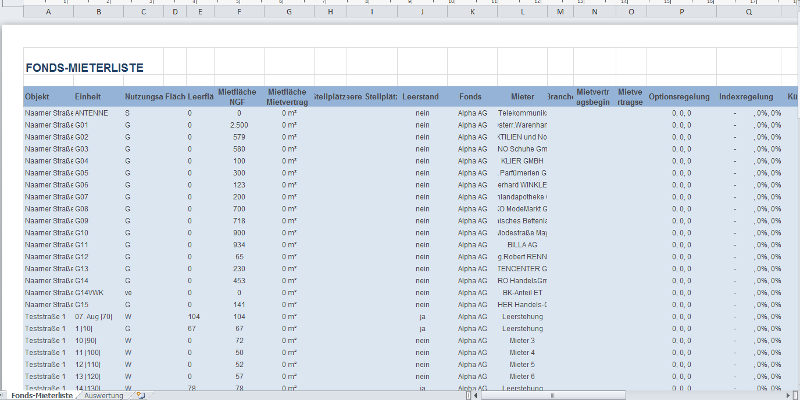This screenshot has width=800, height=400.
Task: Select column A header
Action: coord(48,12)
